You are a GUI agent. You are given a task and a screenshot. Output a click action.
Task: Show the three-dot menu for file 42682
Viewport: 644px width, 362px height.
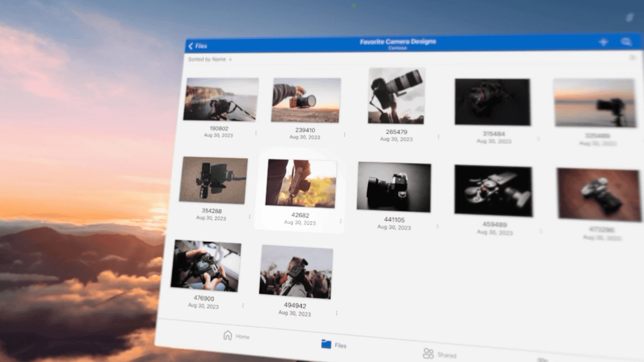coord(341,221)
